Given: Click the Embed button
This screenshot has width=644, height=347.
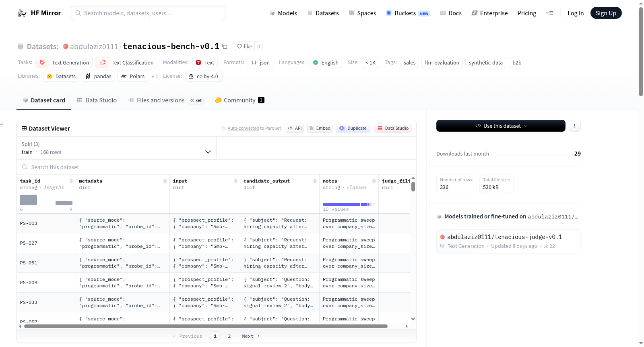Looking at the screenshot, I should click(320, 128).
